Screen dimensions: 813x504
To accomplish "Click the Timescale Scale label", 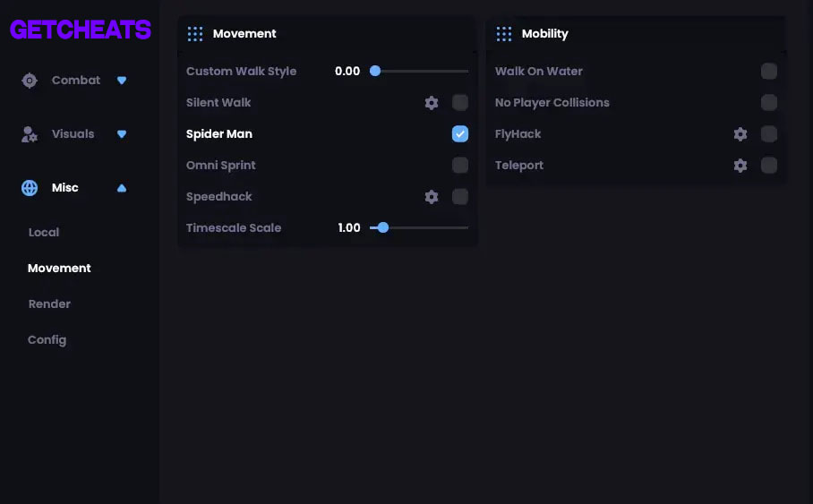I will (x=234, y=227).
